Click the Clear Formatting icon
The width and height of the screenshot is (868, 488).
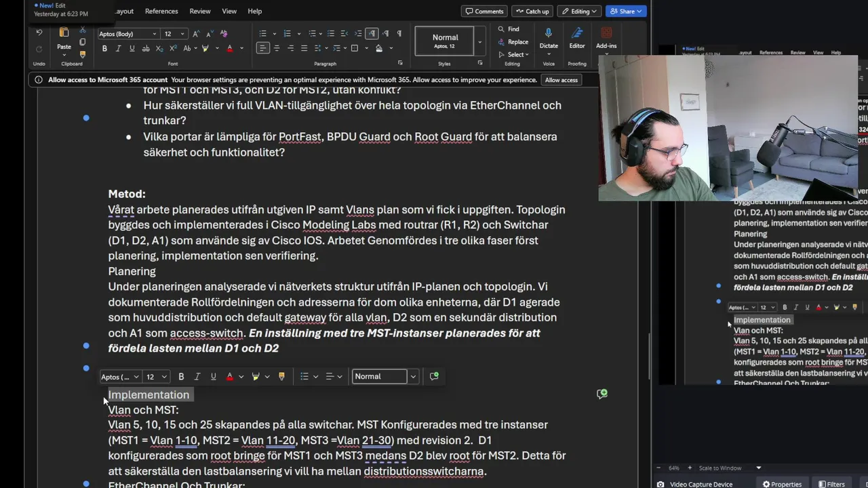[224, 34]
